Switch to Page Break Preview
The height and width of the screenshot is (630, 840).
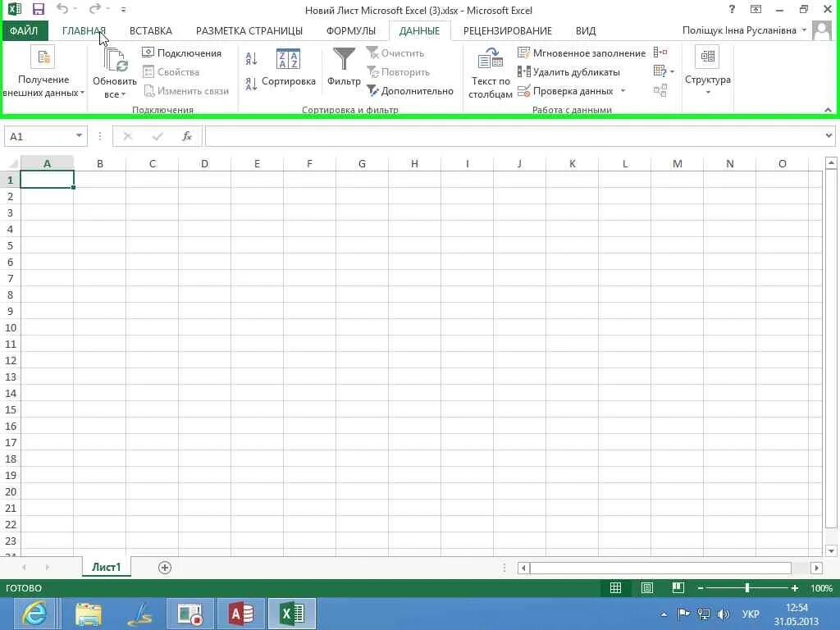pyautogui.click(x=678, y=588)
